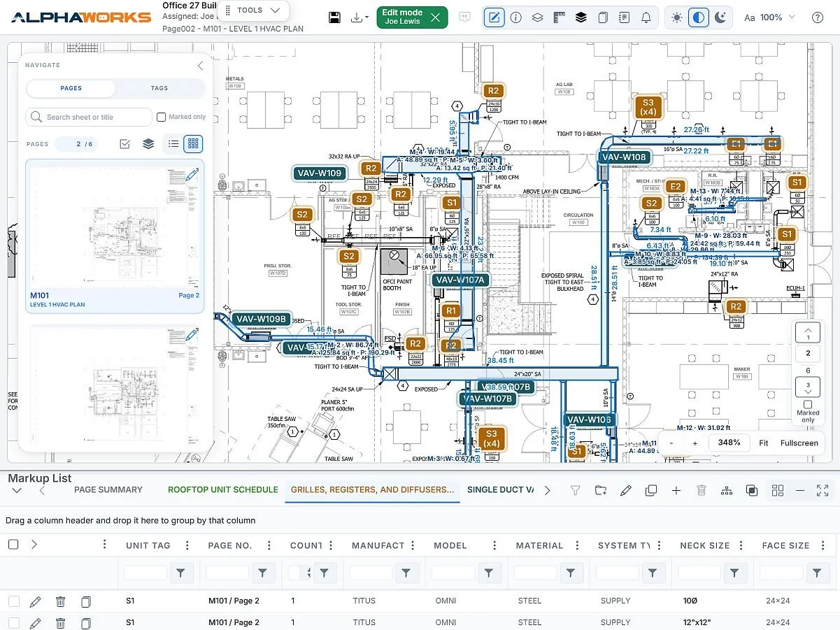The width and height of the screenshot is (840, 630).
Task: Click the Search sheet or title field
Action: [89, 117]
